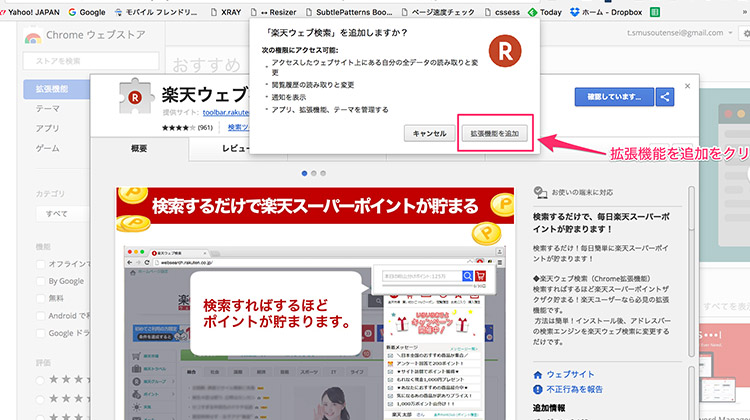Open the toolbar.rakuten provider link
The width and height of the screenshot is (750, 420).
[226, 112]
